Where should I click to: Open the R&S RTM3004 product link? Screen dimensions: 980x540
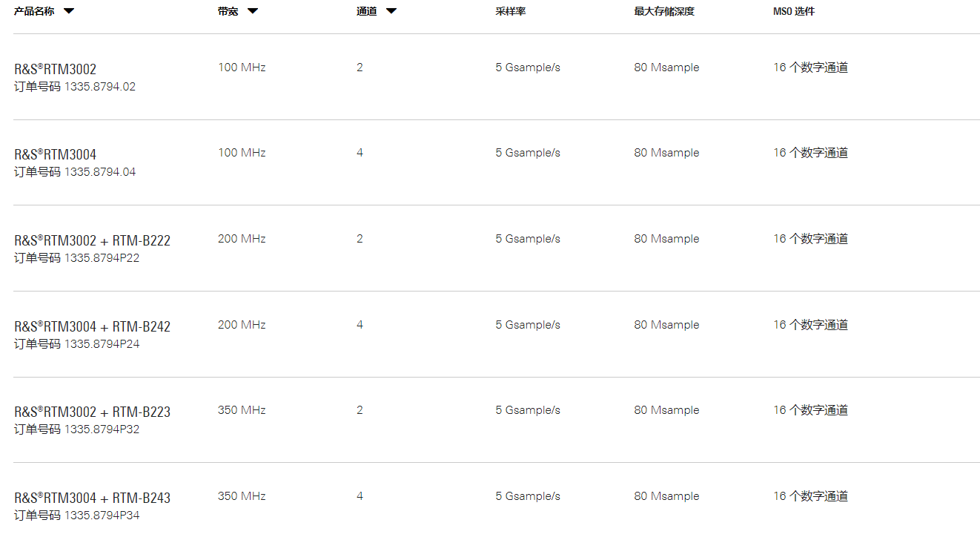click(x=56, y=155)
